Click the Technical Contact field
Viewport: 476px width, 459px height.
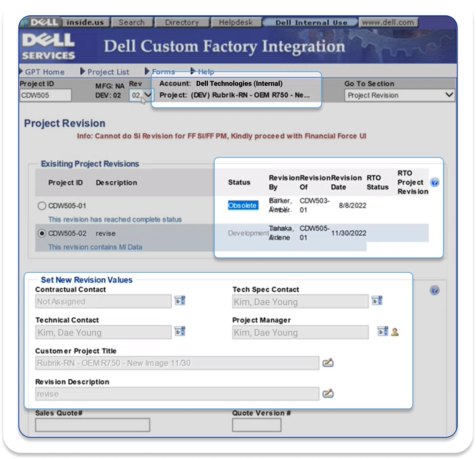103,332
